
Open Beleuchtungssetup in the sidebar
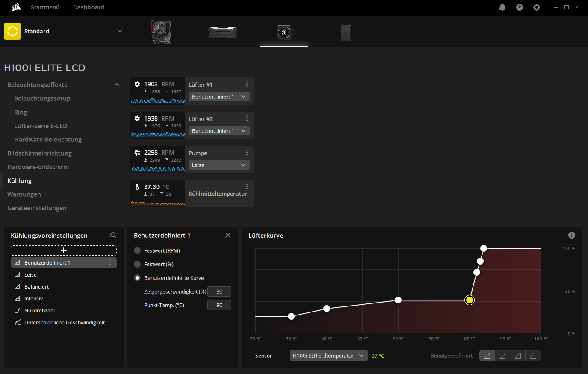42,99
